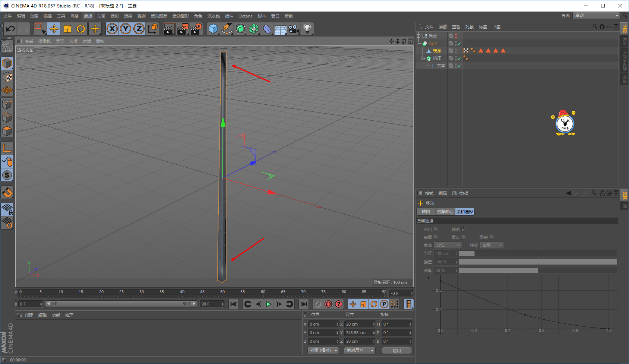
Task: Open the 对象 (相对) coordinate dropdown
Action: (x=323, y=350)
